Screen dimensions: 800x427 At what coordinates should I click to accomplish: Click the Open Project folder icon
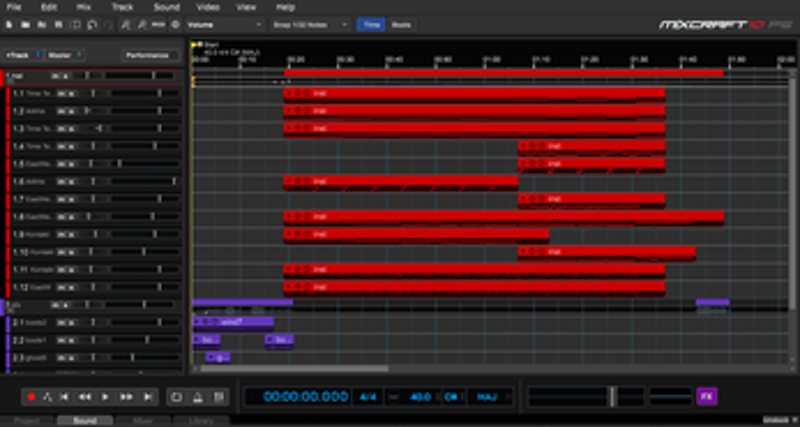coord(25,24)
